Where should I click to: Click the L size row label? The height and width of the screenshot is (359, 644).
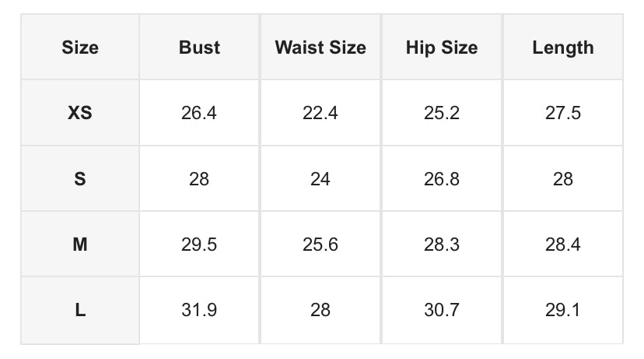(x=80, y=310)
